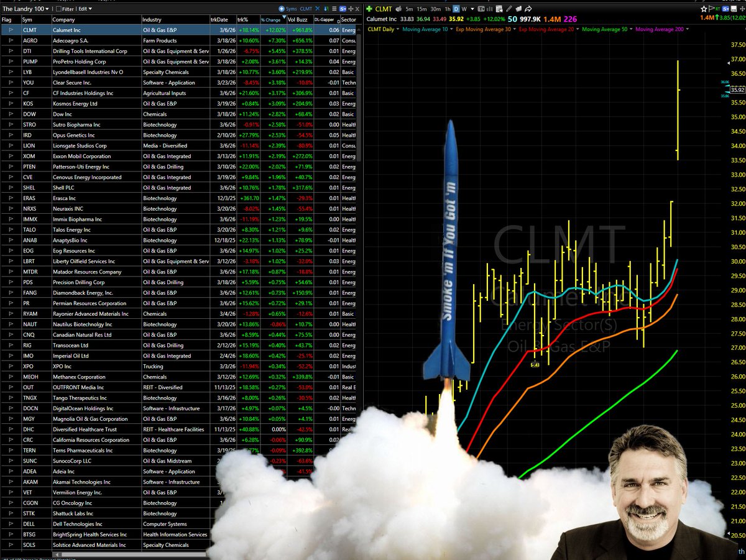Select the Exxon Mobil Corporation row
This screenshot has width=746, height=560.
click(x=178, y=156)
